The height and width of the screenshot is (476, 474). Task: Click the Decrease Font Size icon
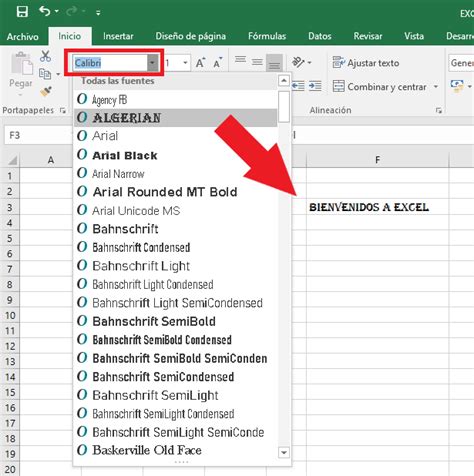[x=218, y=63]
